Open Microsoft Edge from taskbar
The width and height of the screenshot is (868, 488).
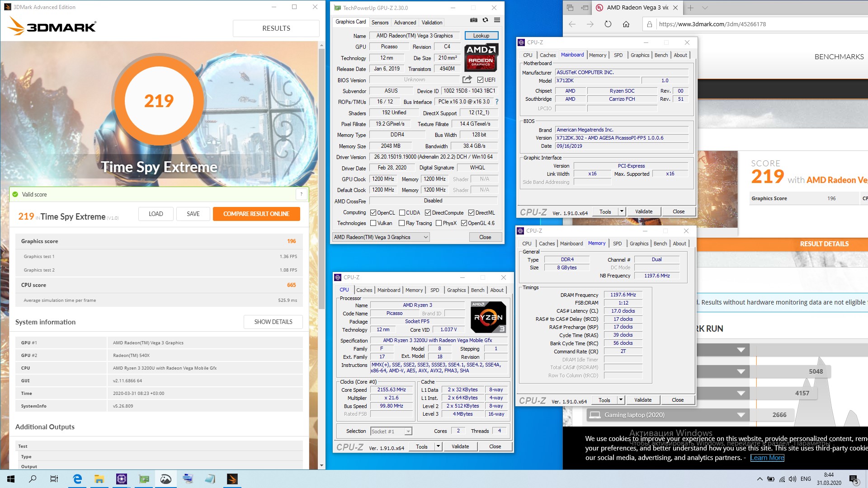coord(77,479)
